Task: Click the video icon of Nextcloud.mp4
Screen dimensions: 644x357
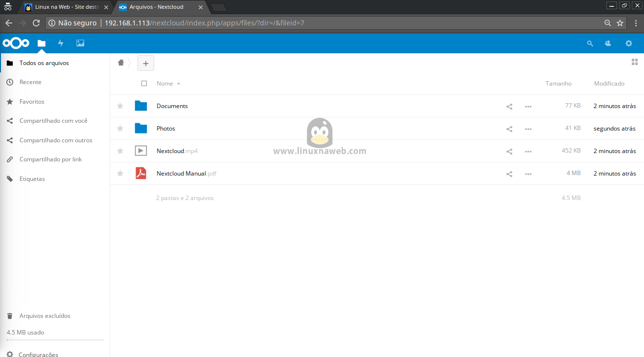Action: coord(141,151)
